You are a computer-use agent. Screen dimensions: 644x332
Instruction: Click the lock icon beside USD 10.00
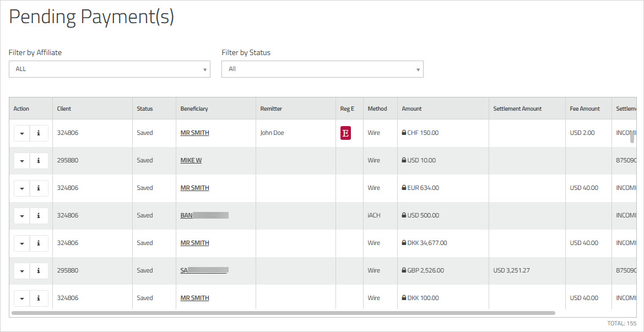point(404,160)
